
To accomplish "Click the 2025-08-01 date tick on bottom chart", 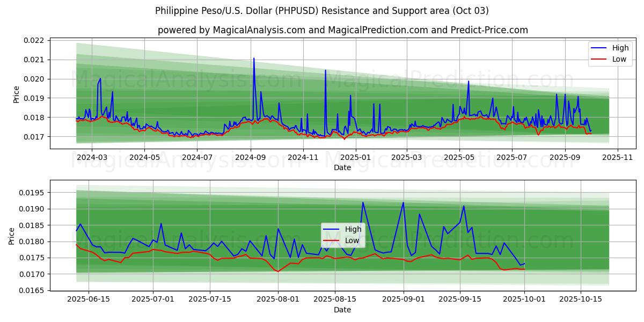I will point(278,299).
